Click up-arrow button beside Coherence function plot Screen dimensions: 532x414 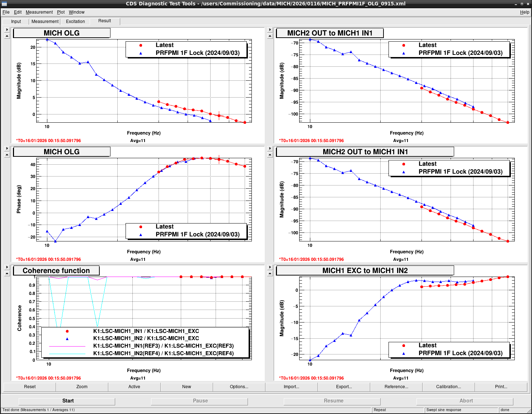(x=7, y=273)
